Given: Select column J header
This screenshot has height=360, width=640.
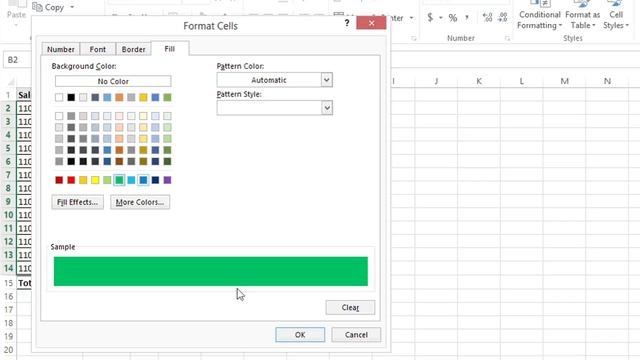Looking at the screenshot, I should 436,81.
